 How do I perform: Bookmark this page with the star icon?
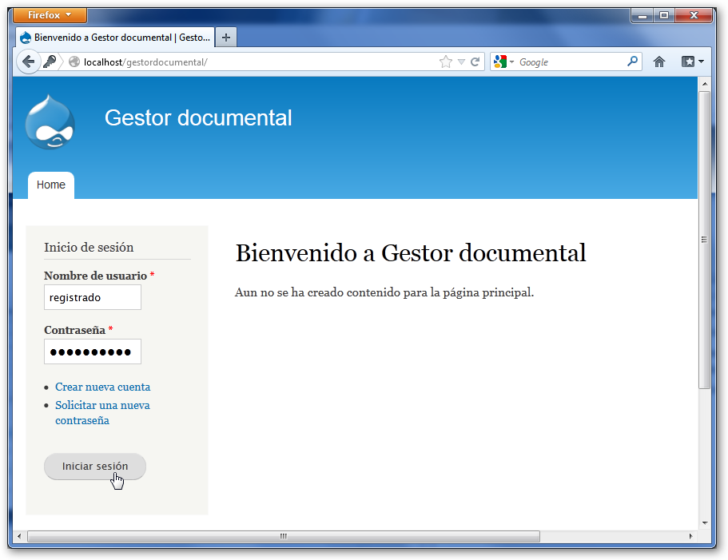446,62
